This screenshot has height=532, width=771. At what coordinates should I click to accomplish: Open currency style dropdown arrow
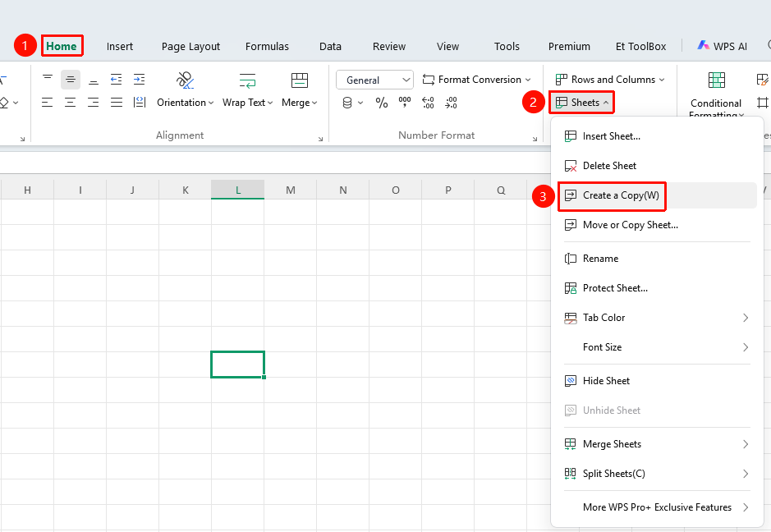pos(360,103)
